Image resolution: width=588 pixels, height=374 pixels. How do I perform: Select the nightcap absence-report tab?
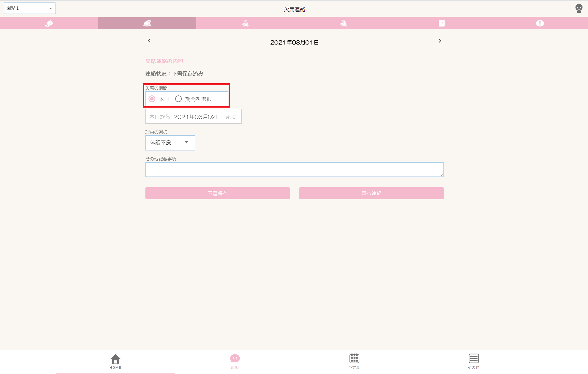(147, 23)
